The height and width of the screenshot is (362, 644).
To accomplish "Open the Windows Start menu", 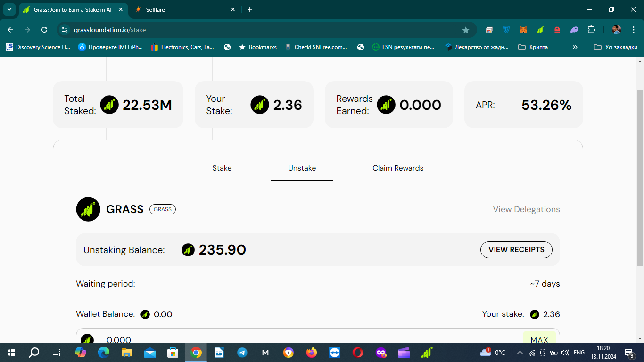I will 11,353.
